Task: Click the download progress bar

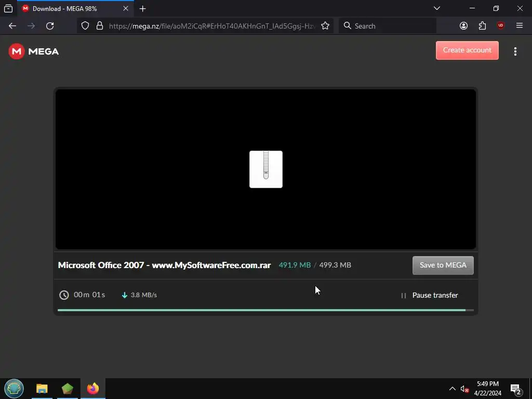Action: [265, 310]
